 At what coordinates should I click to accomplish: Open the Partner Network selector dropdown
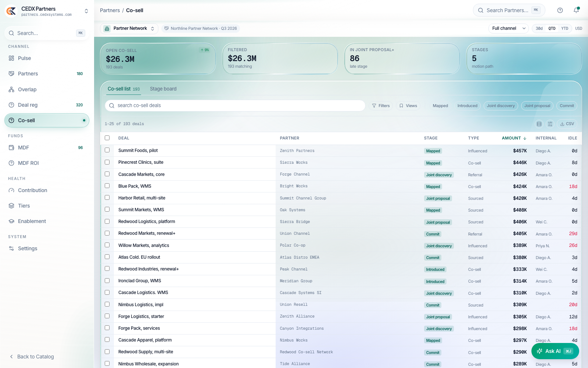pos(129,28)
